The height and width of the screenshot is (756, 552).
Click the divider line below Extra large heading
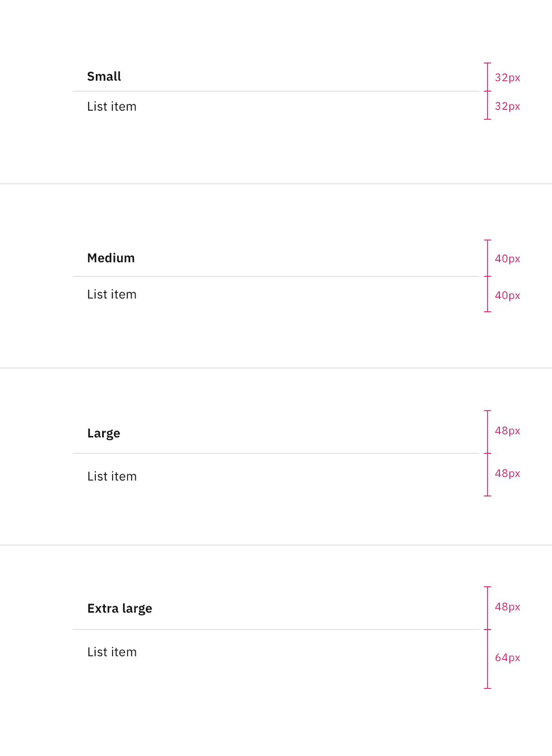276,630
